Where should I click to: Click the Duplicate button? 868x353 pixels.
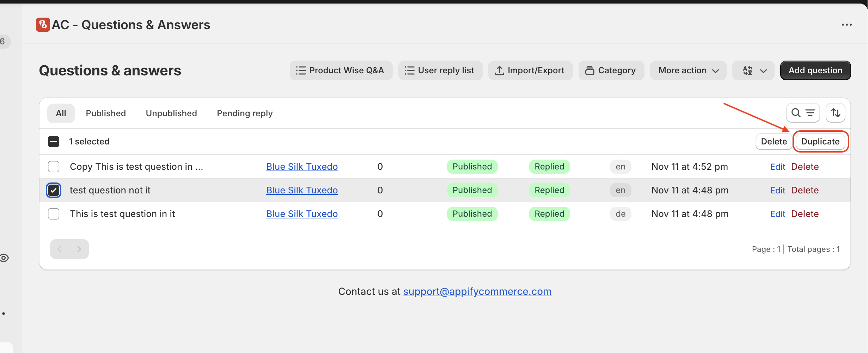click(820, 142)
